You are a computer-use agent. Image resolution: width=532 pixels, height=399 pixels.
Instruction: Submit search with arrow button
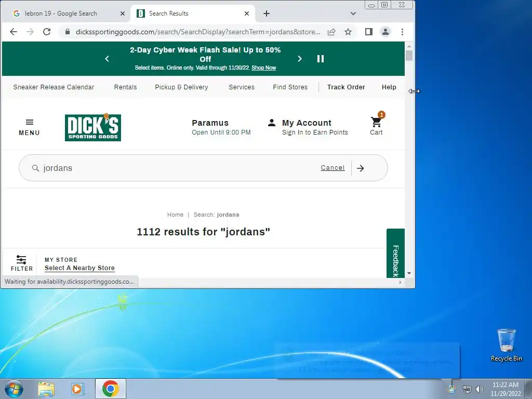361,168
